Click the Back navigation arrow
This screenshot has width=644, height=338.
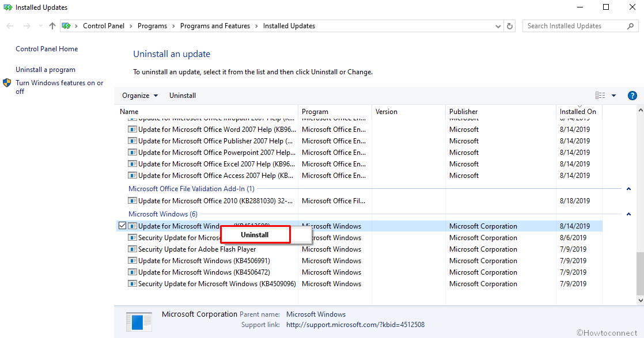(x=10, y=26)
